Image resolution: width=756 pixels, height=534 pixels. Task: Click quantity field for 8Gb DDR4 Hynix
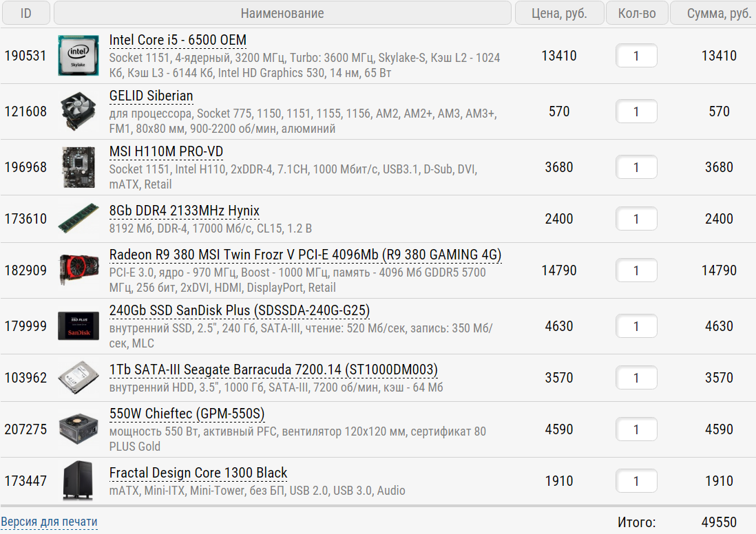(636, 219)
